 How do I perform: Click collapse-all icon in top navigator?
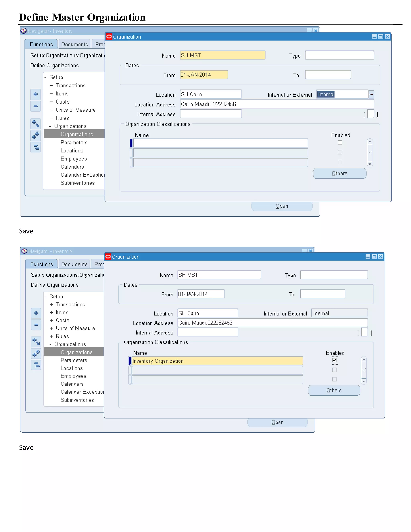36,147
